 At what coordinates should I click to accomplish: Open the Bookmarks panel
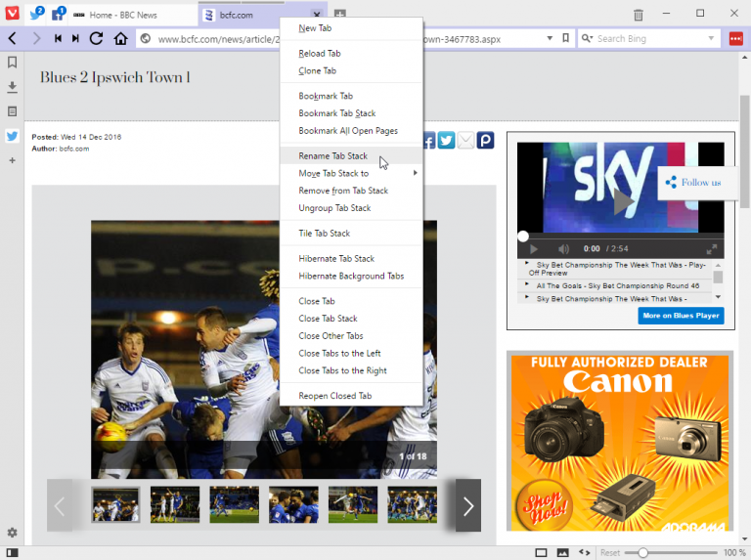13,63
